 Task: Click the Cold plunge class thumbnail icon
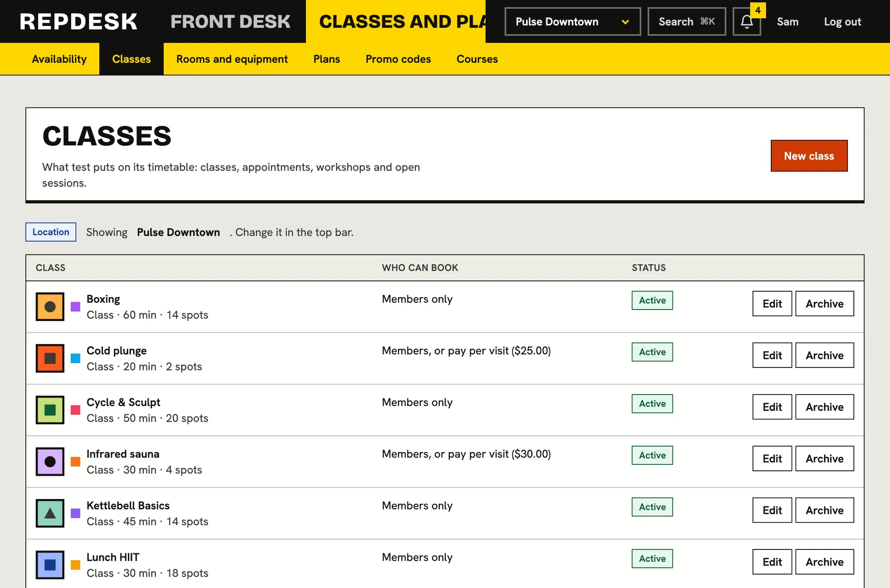click(x=50, y=358)
